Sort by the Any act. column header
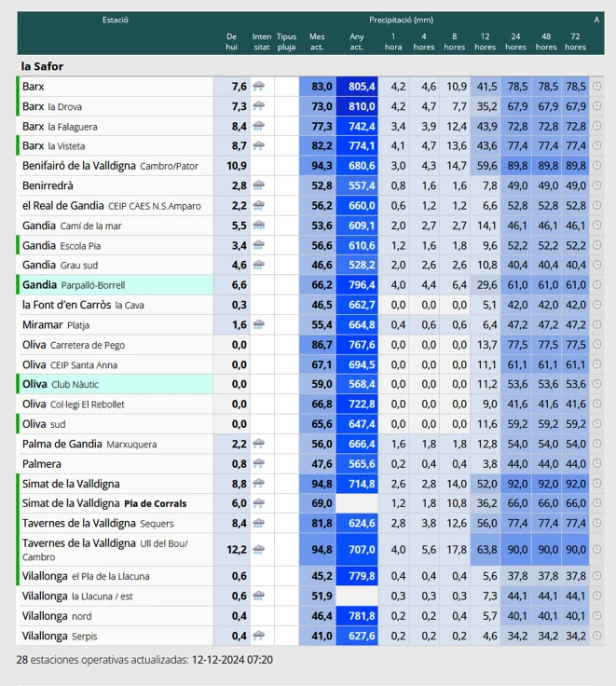Image resolution: width=616 pixels, height=686 pixels. (x=357, y=42)
